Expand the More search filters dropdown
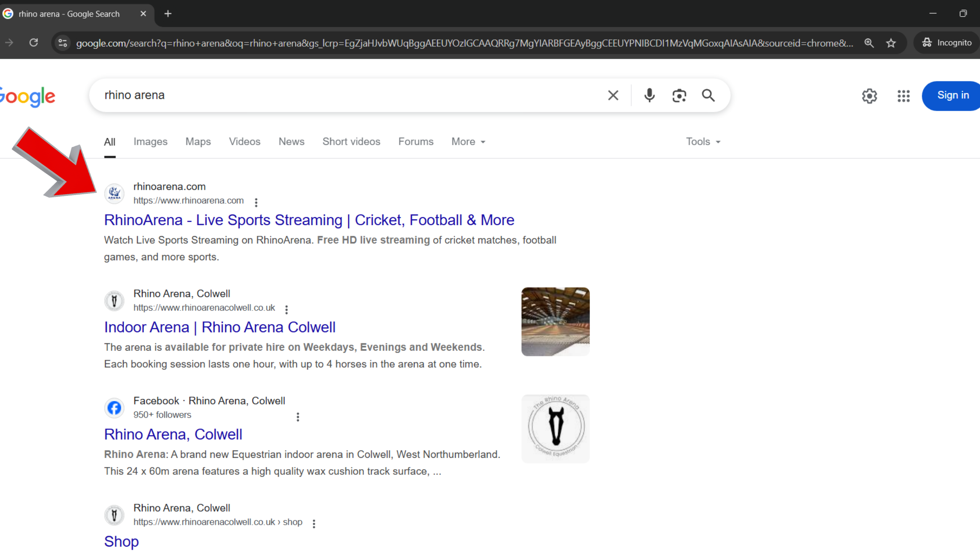Image resolution: width=980 pixels, height=551 pixels. click(469, 142)
